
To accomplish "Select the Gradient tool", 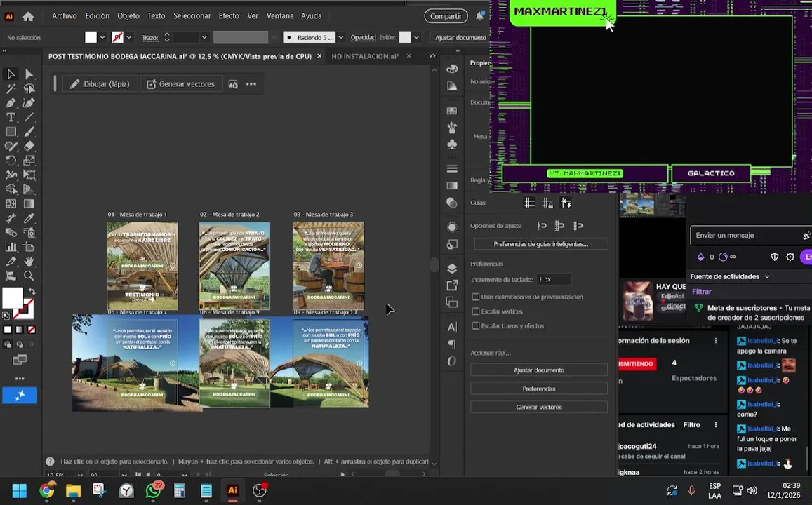I will [x=29, y=204].
